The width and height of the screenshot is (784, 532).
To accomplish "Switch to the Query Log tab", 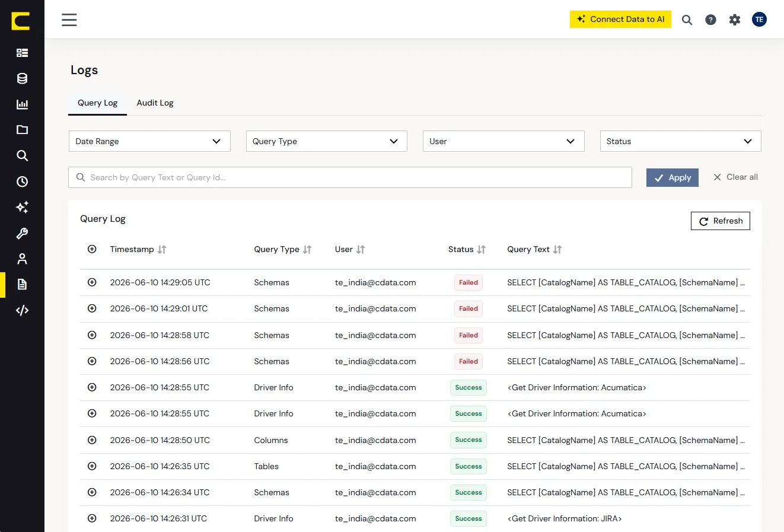I will (97, 103).
